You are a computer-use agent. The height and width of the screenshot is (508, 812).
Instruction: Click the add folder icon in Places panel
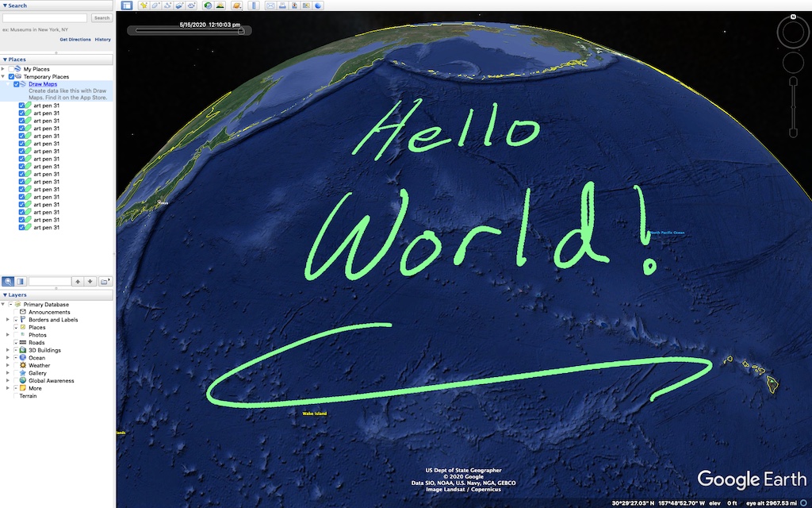(105, 282)
